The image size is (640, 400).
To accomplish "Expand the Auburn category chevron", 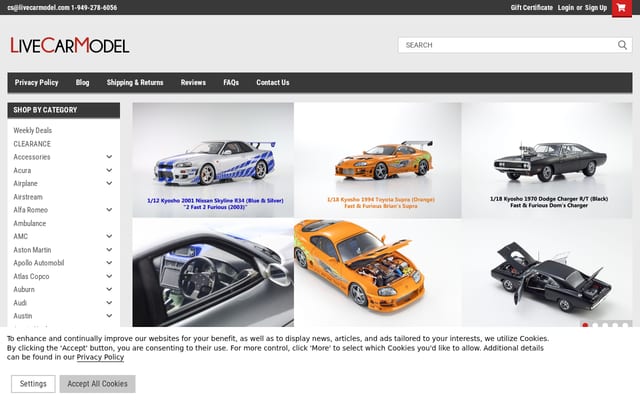I will tap(109, 289).
